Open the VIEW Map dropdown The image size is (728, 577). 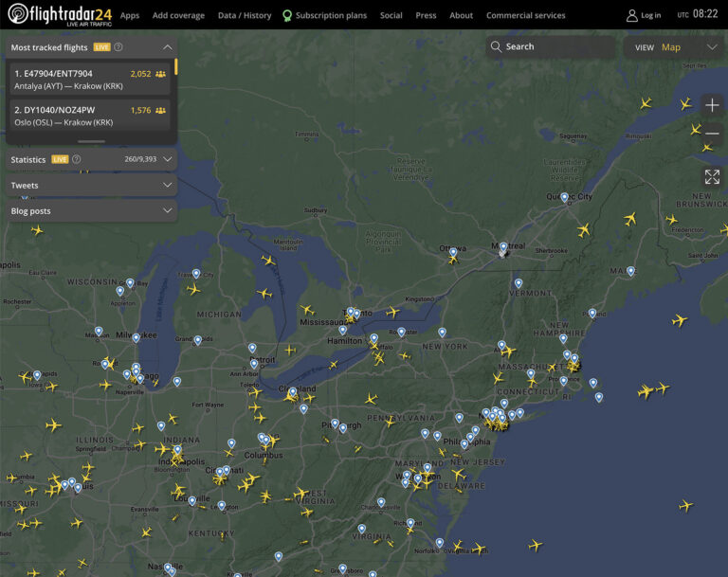tap(676, 47)
